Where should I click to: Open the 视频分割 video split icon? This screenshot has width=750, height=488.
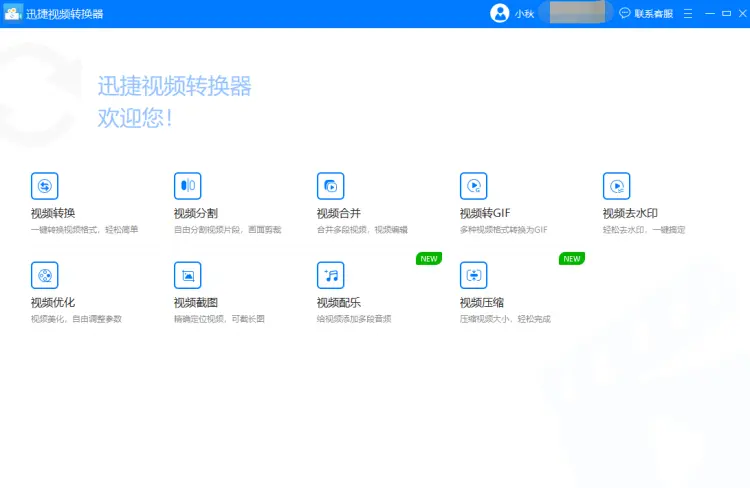[188, 186]
